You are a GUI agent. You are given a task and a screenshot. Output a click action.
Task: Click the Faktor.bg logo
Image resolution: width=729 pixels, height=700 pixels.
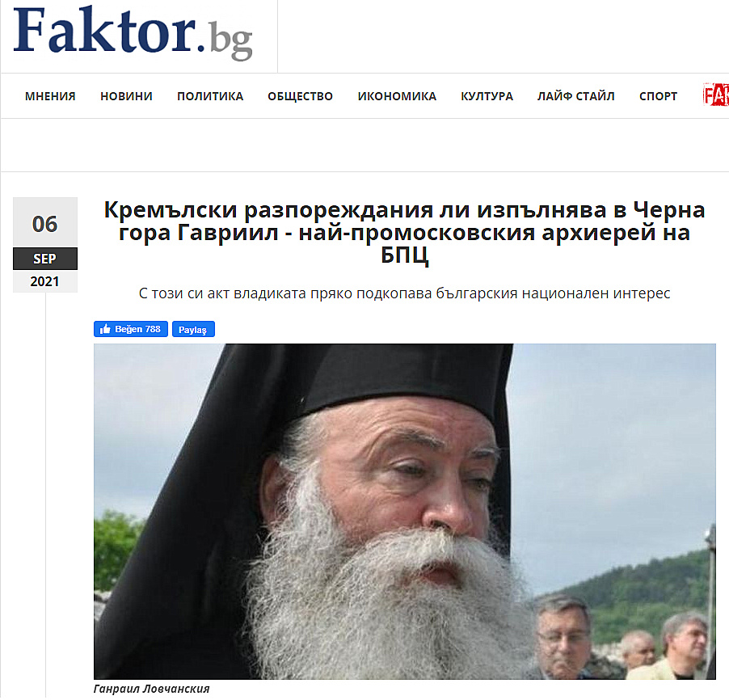[x=133, y=32]
